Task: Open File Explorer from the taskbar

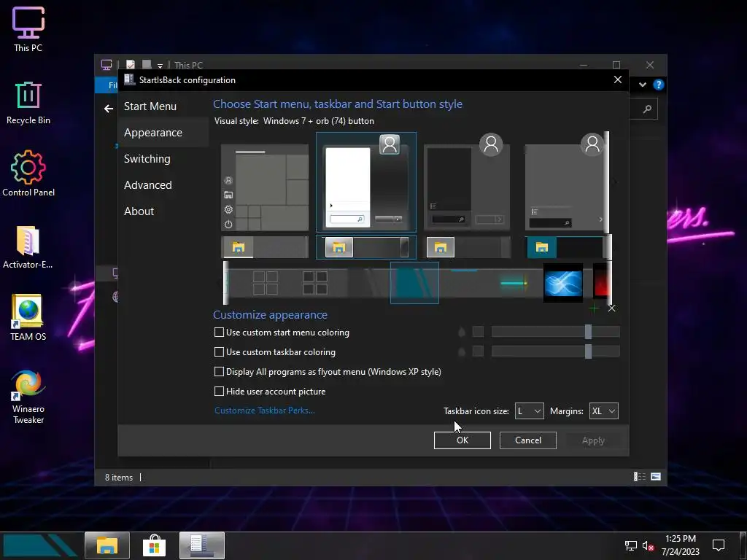Action: pyautogui.click(x=107, y=545)
